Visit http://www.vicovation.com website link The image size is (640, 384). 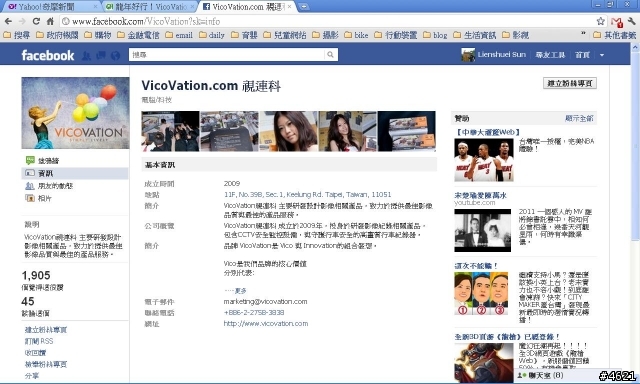click(266, 324)
